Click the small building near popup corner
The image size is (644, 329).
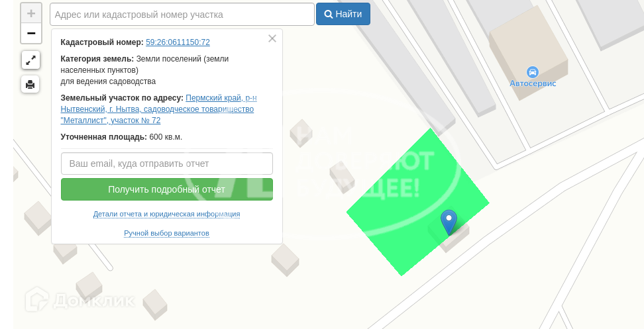286,259
